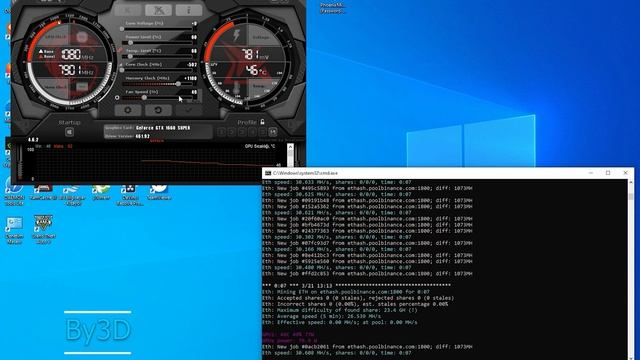The height and width of the screenshot is (360, 640).
Task: Click the Power Limit slider handle
Action: pyautogui.click(x=131, y=42)
